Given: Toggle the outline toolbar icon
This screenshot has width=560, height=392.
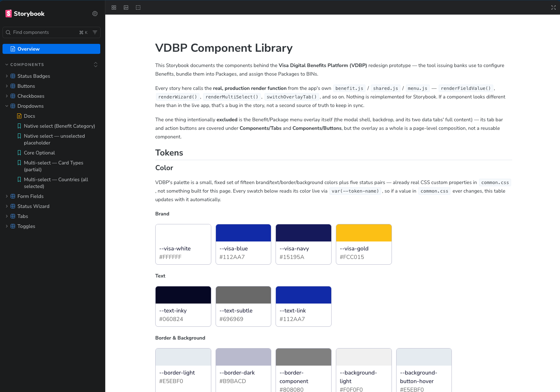Looking at the screenshot, I should (138, 7).
